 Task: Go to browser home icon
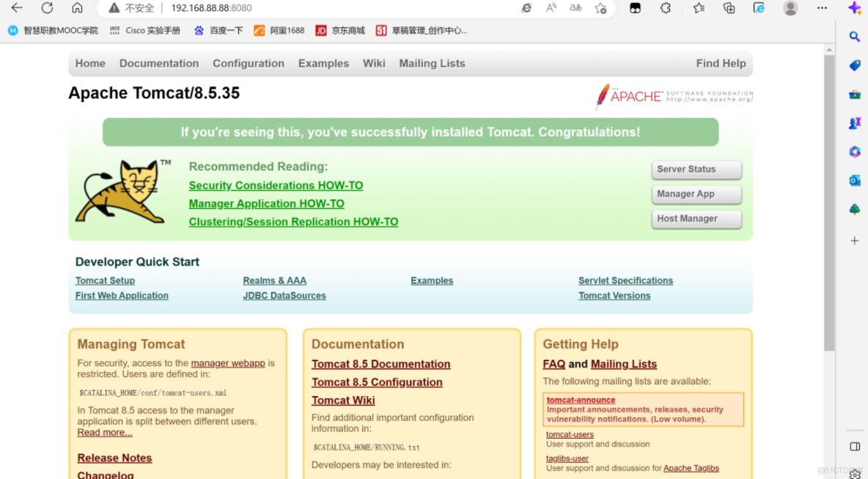point(77,8)
